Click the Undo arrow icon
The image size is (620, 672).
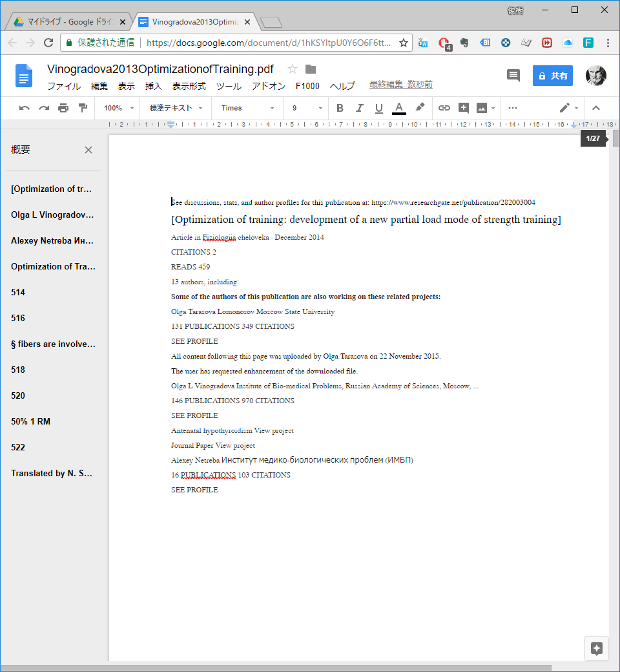point(25,108)
